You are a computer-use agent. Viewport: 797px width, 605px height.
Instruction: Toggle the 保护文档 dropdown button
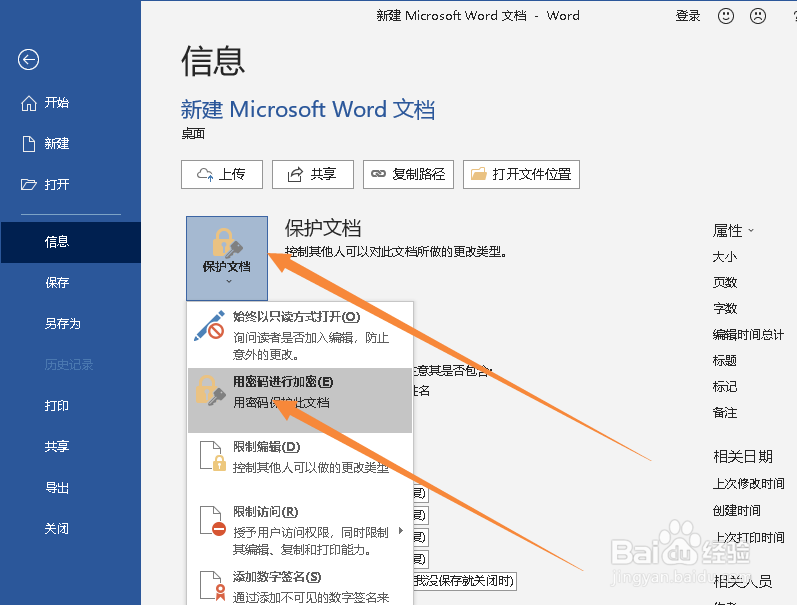coord(227,258)
